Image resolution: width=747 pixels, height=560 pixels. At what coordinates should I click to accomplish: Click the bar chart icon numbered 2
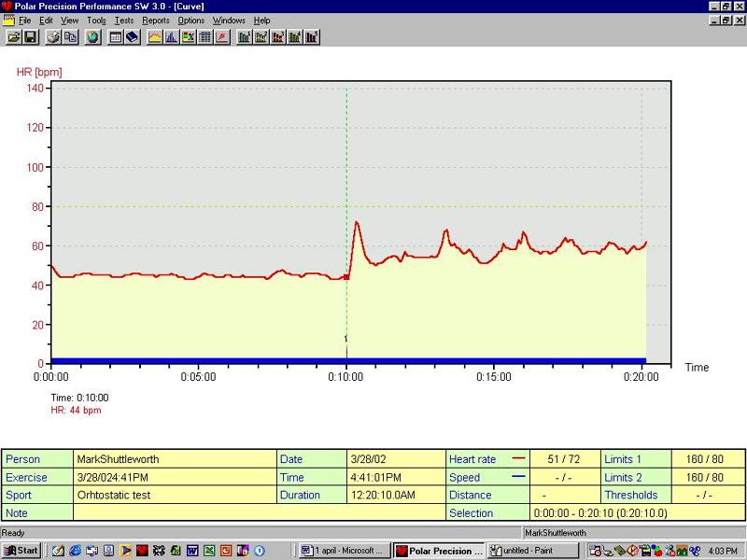pos(261,36)
